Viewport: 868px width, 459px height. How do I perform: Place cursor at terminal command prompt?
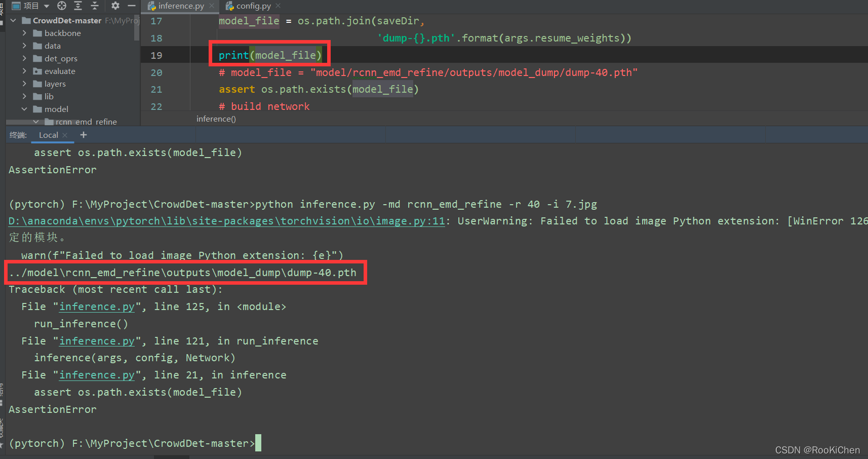(258, 443)
